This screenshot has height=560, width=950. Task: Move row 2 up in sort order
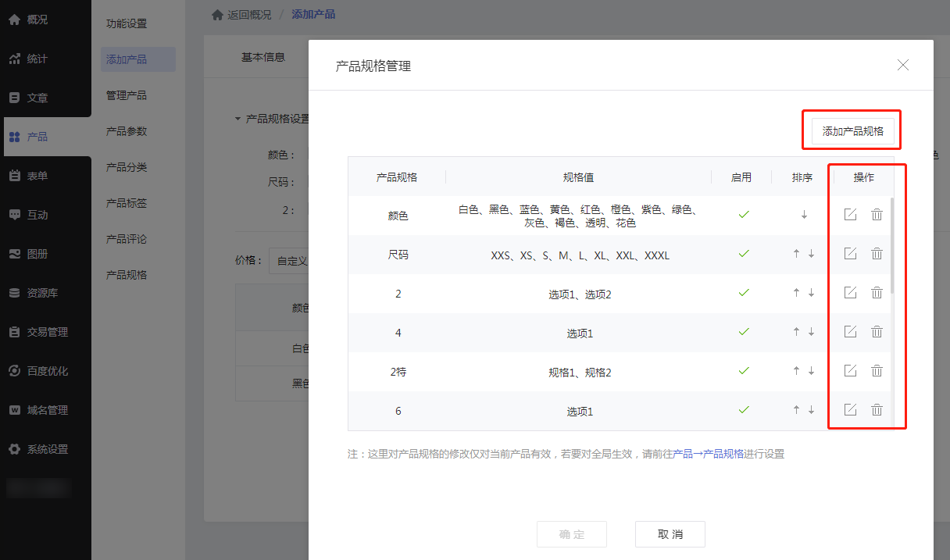pos(796,293)
